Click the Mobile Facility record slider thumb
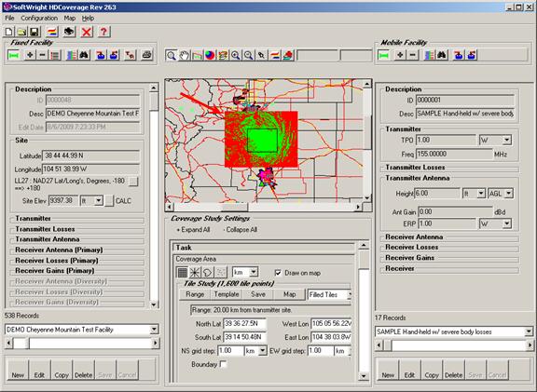The width and height of the screenshot is (537, 392). [388, 345]
